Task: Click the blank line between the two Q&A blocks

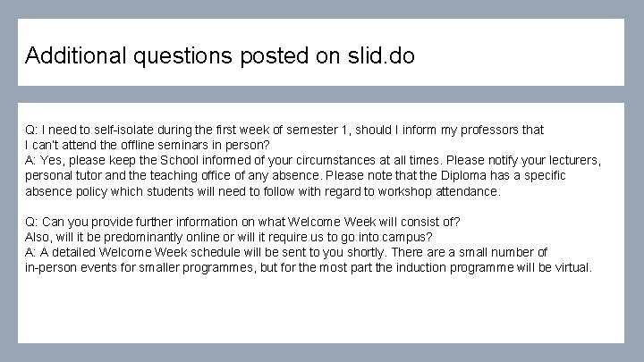Action: (x=322, y=206)
